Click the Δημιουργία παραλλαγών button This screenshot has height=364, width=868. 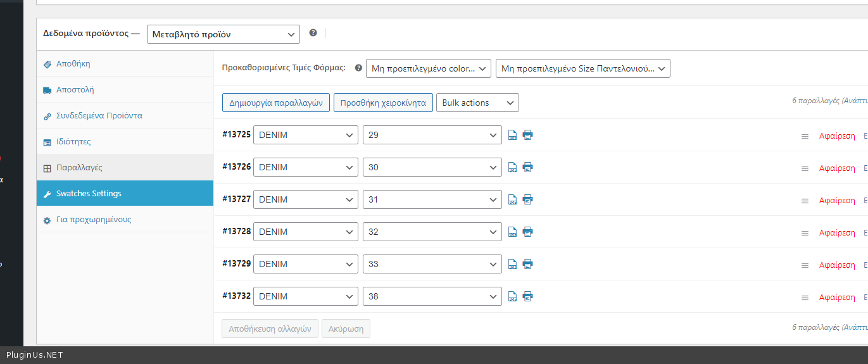[x=275, y=103]
